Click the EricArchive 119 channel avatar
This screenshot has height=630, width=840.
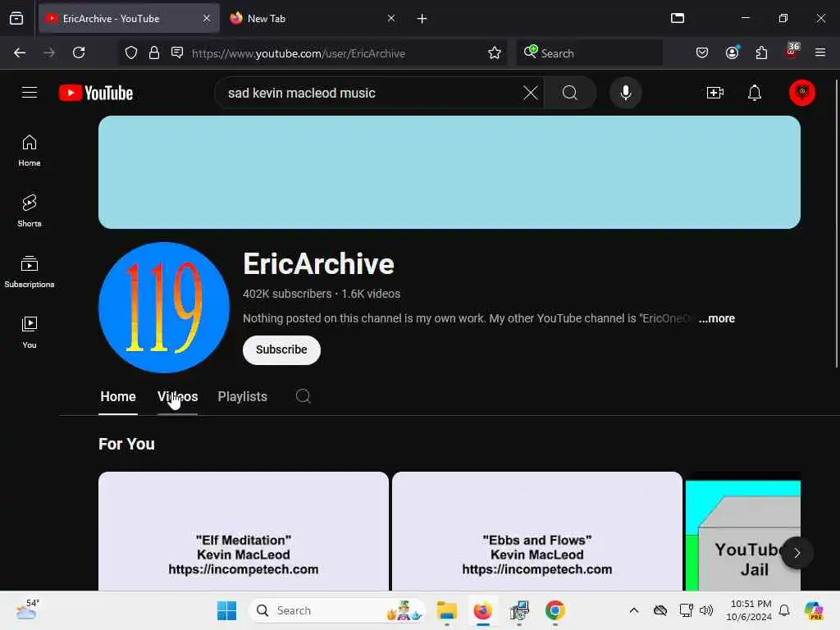[164, 308]
